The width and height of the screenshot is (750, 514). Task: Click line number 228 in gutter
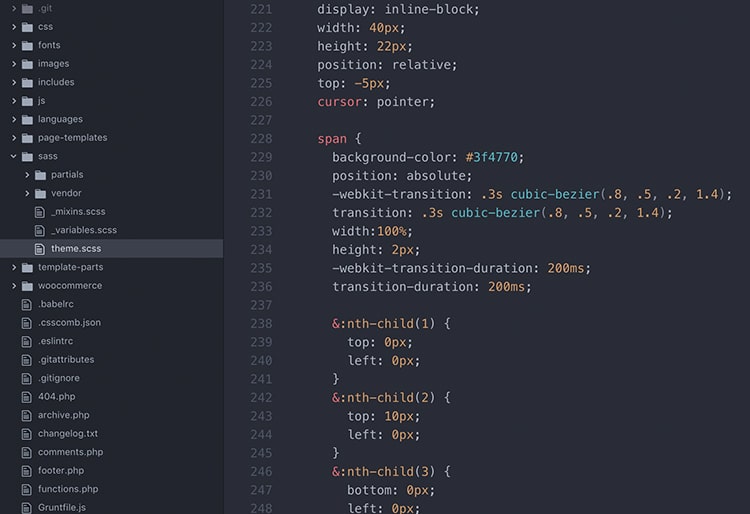(x=261, y=139)
